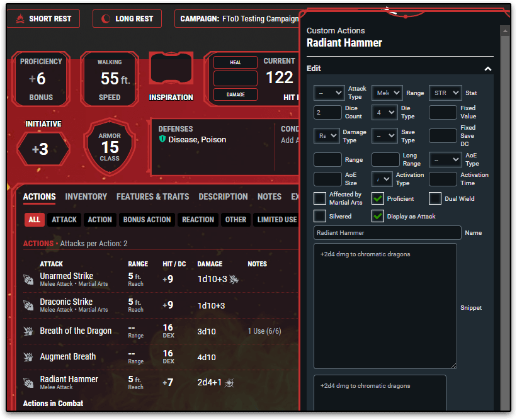Viewport: 517px width, 420px height.
Task: Switch to the Inventory tab
Action: 86,197
